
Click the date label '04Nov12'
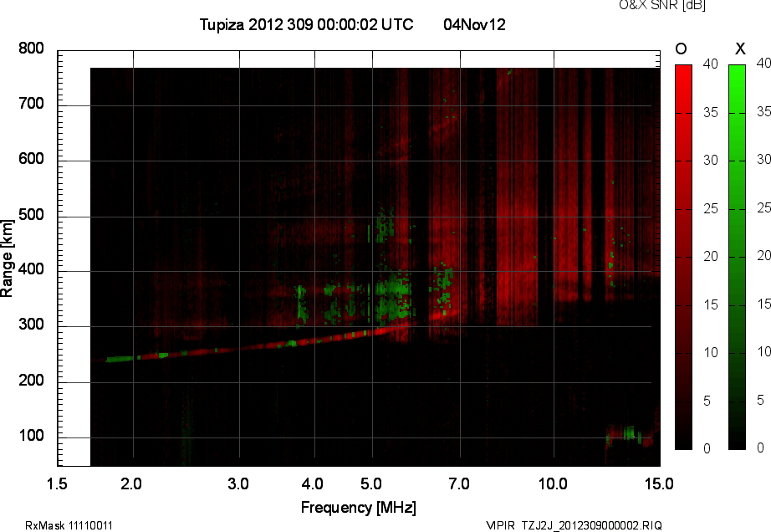pos(474,24)
